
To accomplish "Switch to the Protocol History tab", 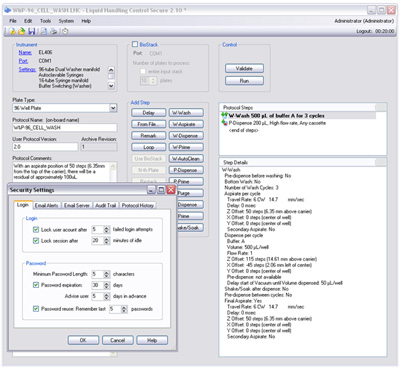I will [138, 205].
